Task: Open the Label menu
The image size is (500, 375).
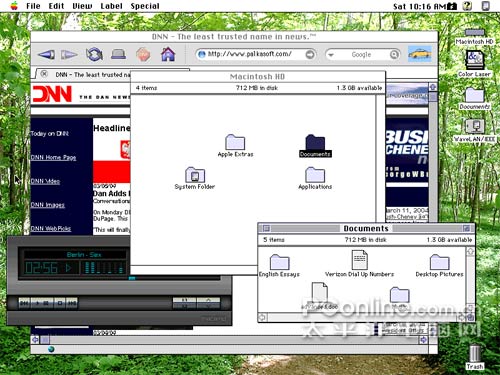Action: click(111, 6)
